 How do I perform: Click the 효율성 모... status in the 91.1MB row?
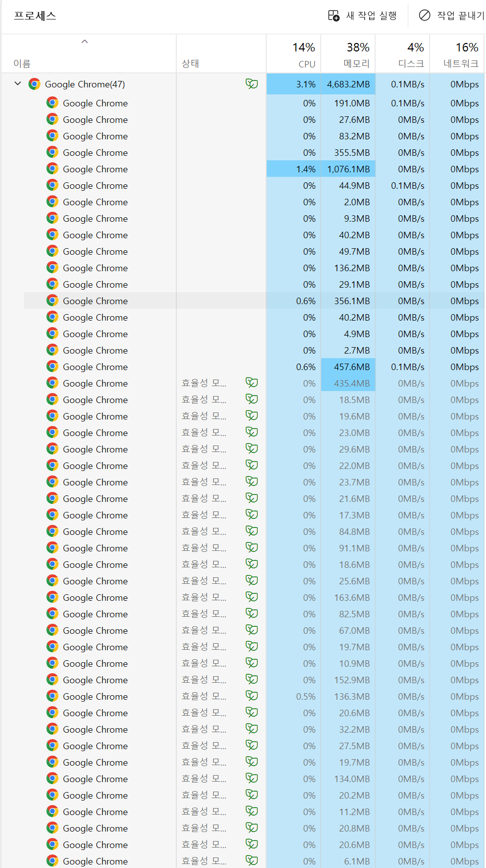204,548
